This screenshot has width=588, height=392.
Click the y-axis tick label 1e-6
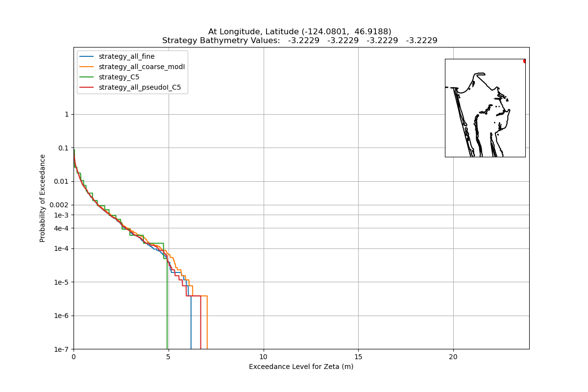(x=62, y=316)
